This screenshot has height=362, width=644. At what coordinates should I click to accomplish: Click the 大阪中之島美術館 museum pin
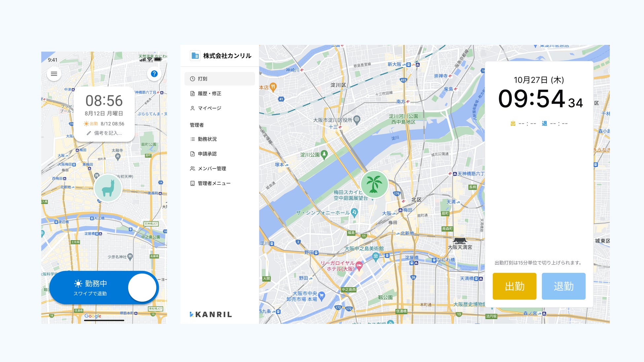click(x=376, y=256)
